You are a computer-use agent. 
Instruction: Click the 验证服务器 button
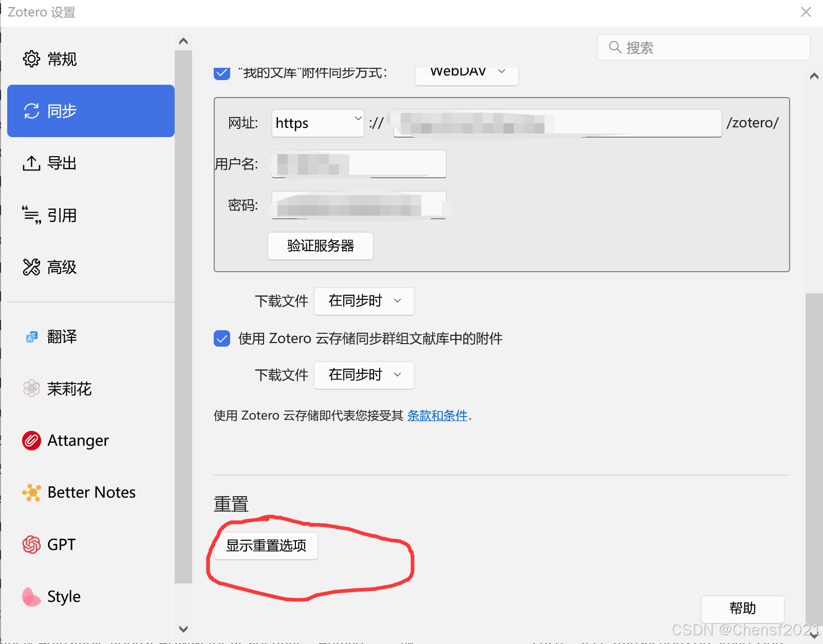tap(321, 246)
